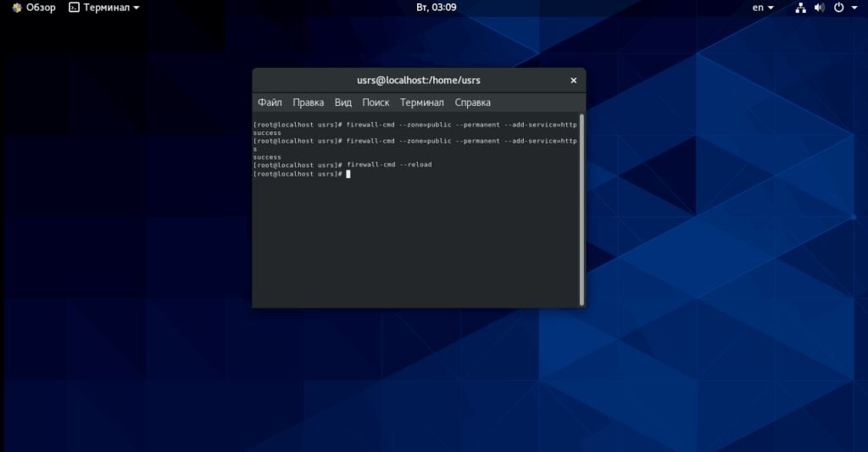Open the Справка menu
The image size is (868, 452).
click(473, 103)
